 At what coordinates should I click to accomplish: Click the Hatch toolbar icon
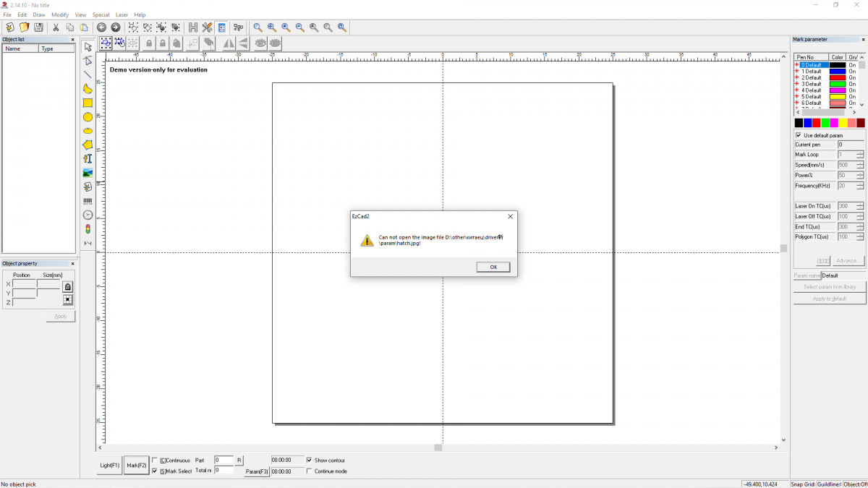[193, 27]
